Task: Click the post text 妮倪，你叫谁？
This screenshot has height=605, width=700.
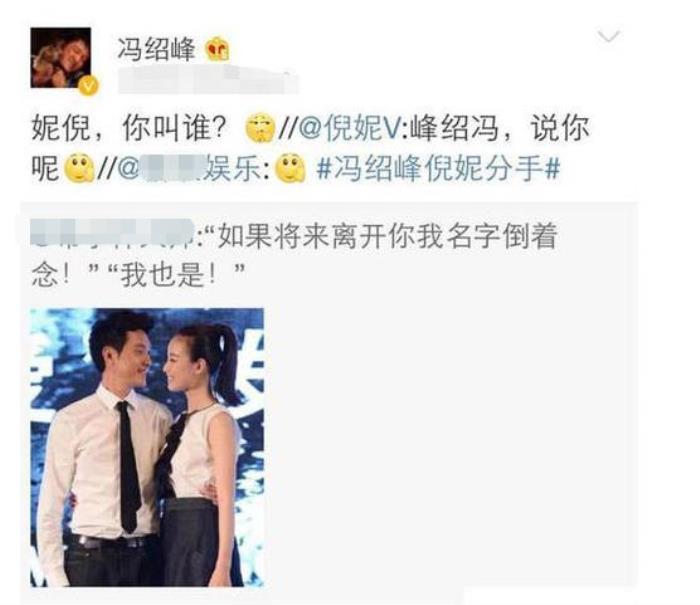Action: click(131, 128)
